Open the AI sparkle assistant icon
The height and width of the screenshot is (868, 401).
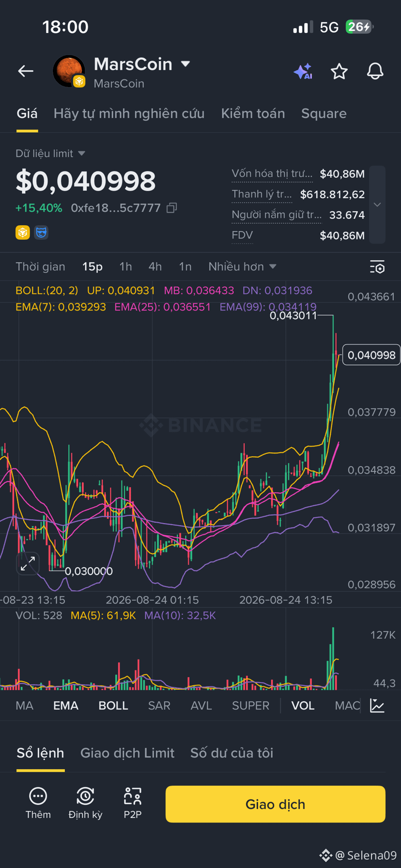303,71
